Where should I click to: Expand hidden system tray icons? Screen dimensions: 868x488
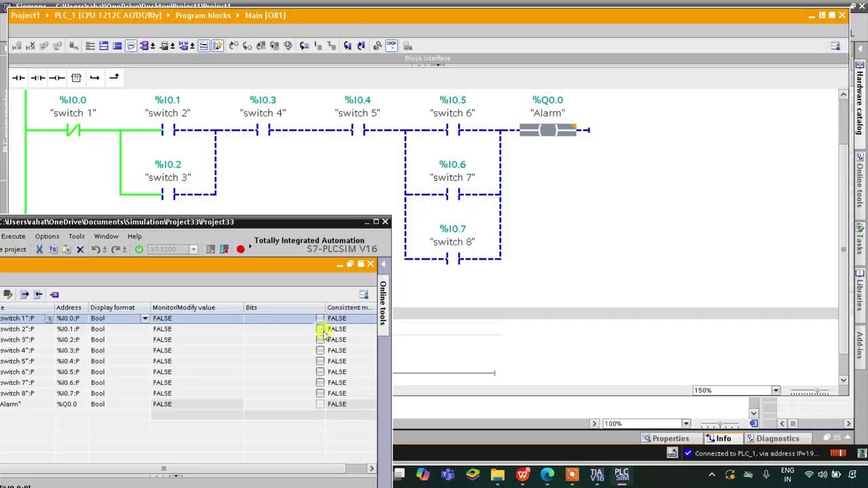point(711,474)
